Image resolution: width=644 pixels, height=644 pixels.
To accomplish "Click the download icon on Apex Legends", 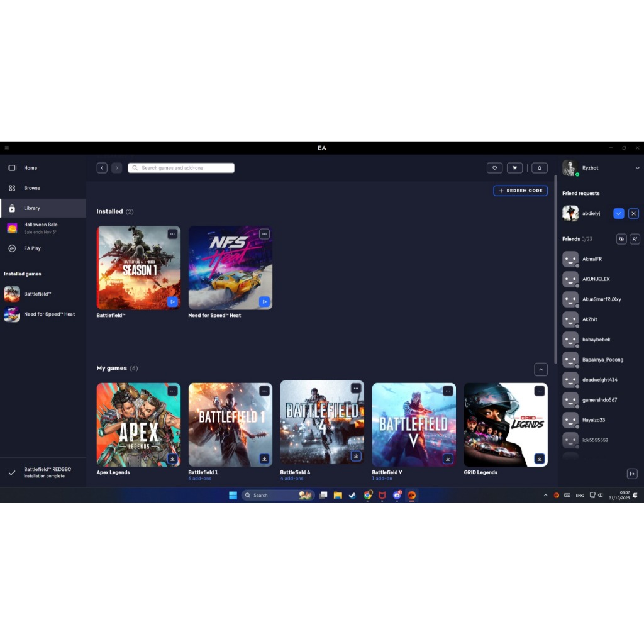I will (x=172, y=459).
